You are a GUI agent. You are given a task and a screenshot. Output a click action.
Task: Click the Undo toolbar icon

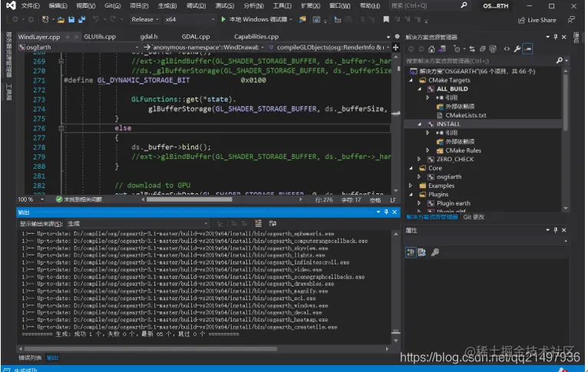pos(96,19)
